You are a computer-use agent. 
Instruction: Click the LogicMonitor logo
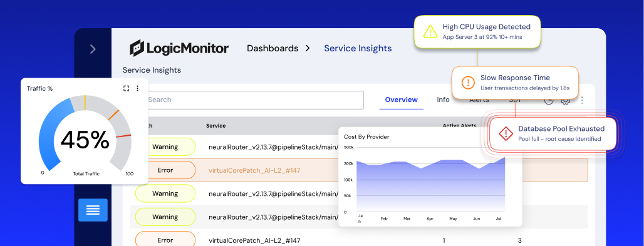[x=179, y=48]
